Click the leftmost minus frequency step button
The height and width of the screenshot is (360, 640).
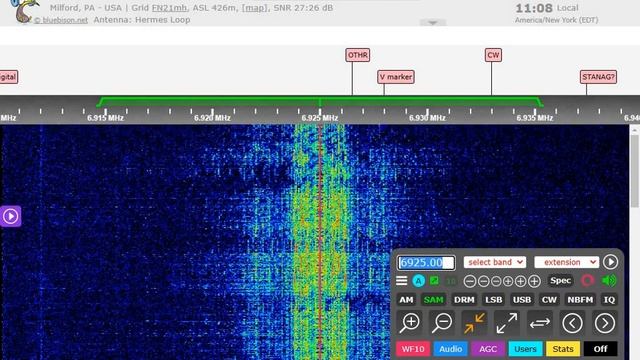470,281
